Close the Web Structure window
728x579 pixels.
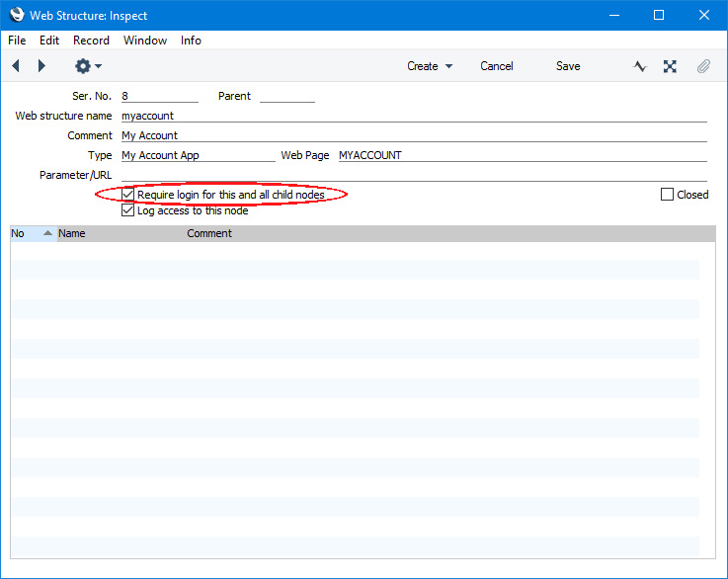[704, 16]
